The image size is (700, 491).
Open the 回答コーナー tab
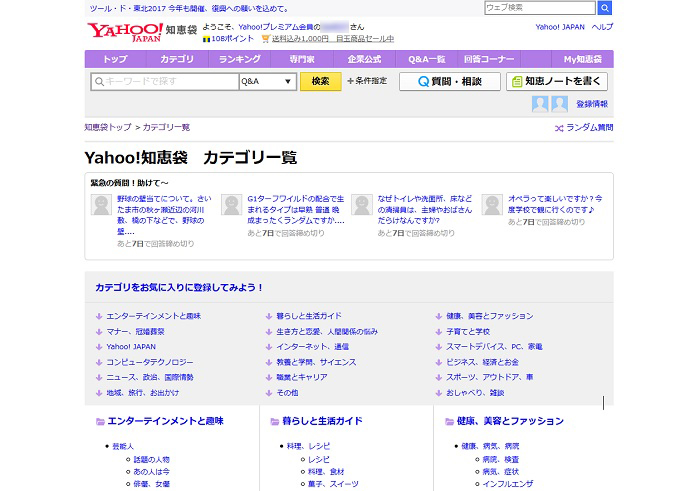(489, 59)
